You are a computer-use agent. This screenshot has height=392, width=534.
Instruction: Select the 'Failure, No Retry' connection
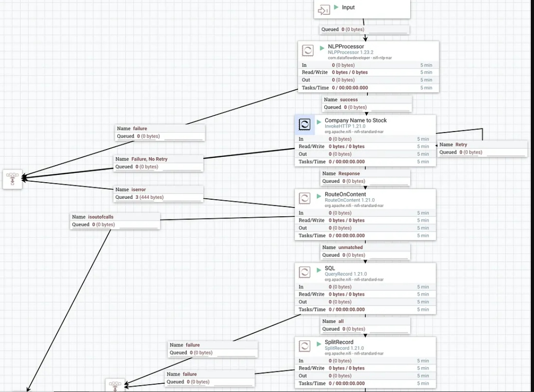pyautogui.click(x=158, y=163)
